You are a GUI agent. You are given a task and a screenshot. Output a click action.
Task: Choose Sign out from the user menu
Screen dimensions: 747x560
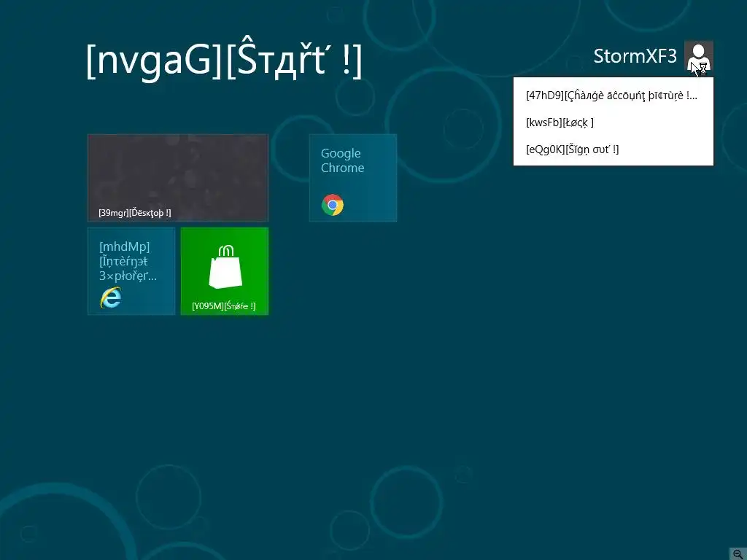[x=613, y=149]
